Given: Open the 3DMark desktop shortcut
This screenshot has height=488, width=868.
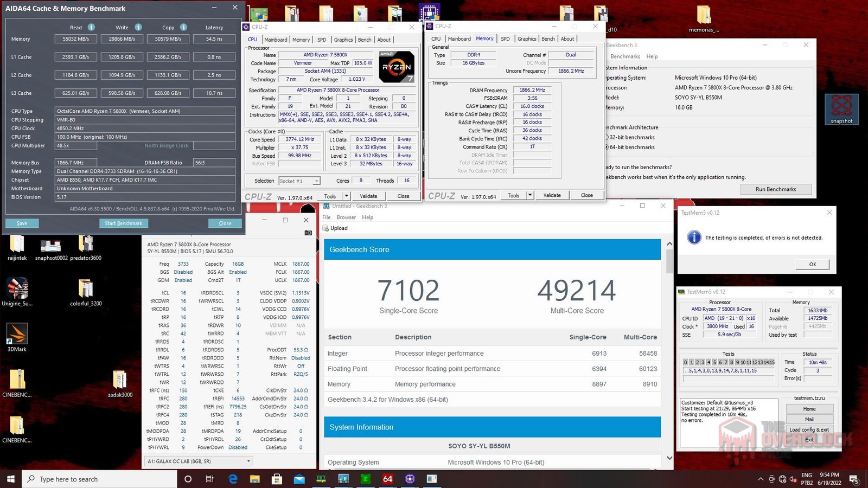Looking at the screenshot, I should (x=17, y=337).
